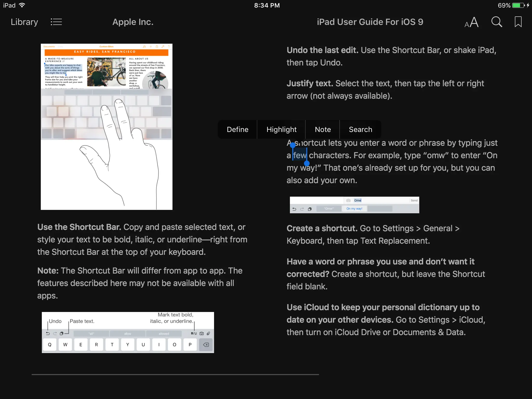Toggle text styling with the B/U control
This screenshot has width=532, height=399.
click(194, 333)
